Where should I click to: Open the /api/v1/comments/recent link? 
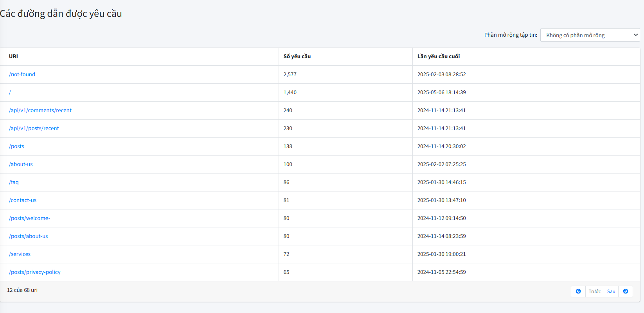pos(40,110)
